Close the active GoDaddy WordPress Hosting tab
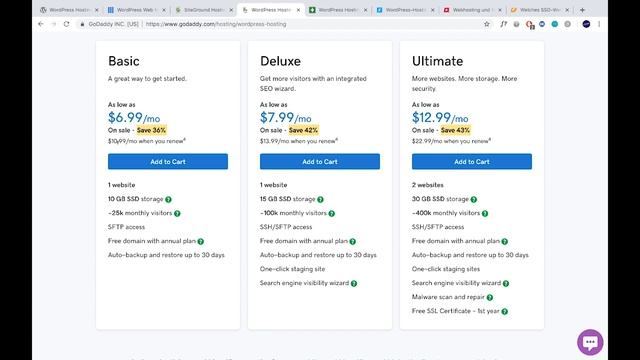Image resolution: width=640 pixels, height=360 pixels. tap(298, 10)
